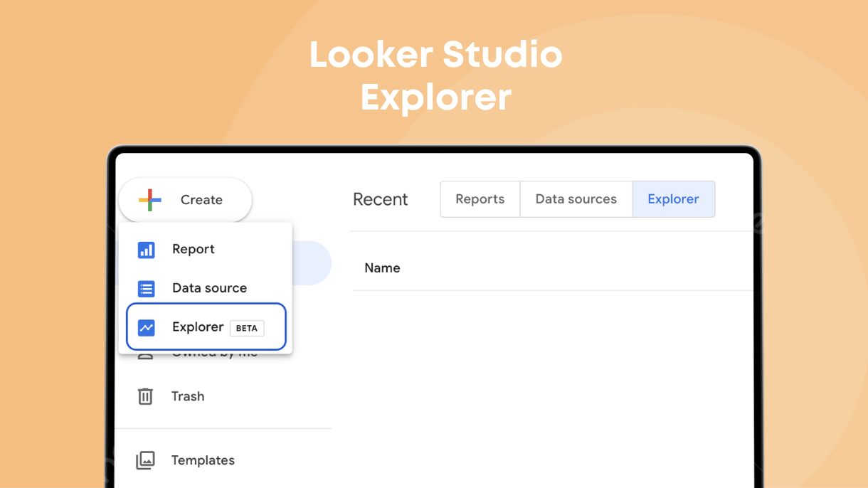Open the Trash label in sidebar
This screenshot has height=488, width=868.
click(x=188, y=396)
